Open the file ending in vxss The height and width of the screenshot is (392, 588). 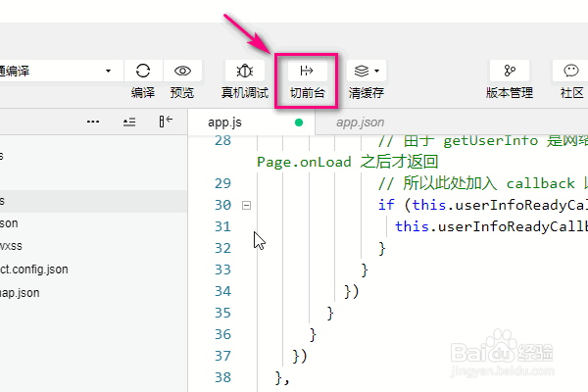[11, 246]
